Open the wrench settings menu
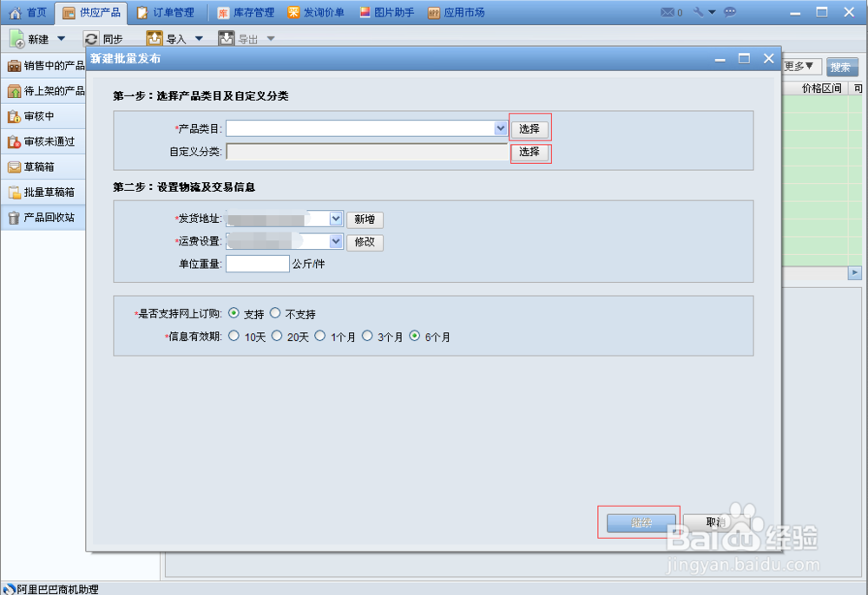The image size is (868, 595). (704, 12)
